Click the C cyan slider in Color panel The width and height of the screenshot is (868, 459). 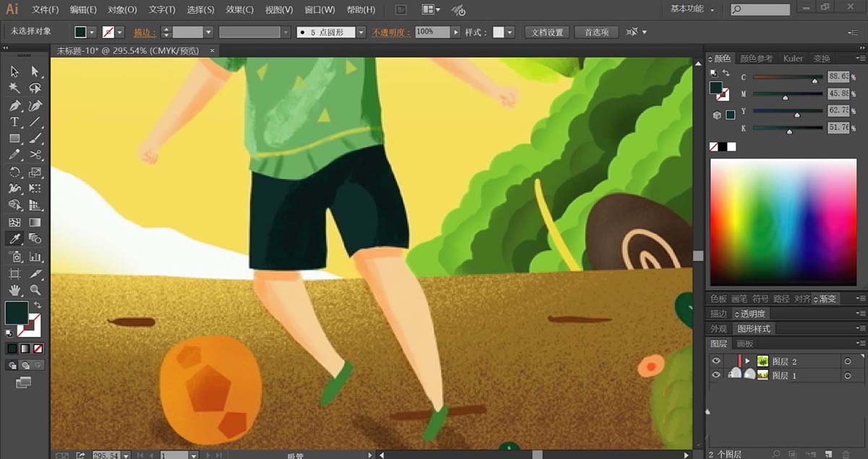point(787,77)
